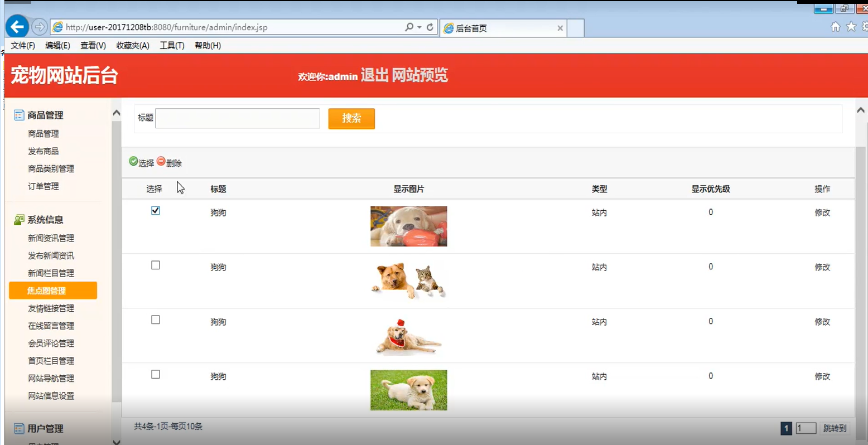This screenshot has height=445, width=868.
Task: Open the 编辑(E) menu
Action: pyautogui.click(x=57, y=46)
